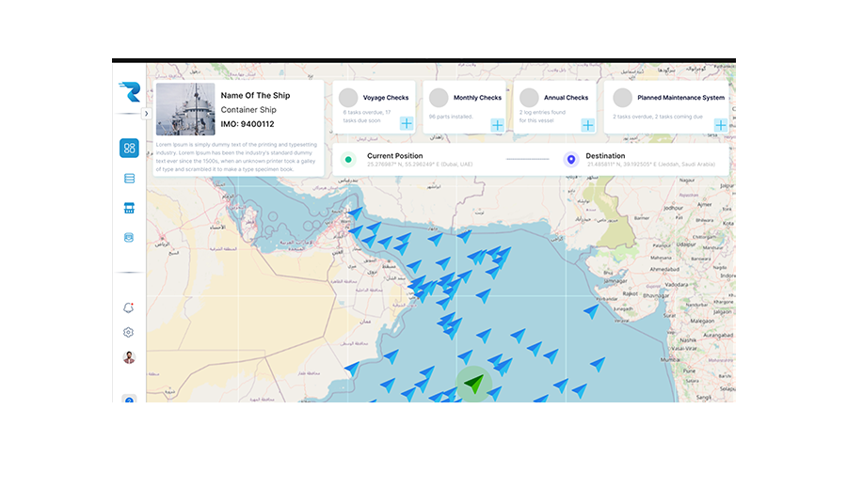Open the store icon in sidebar

[x=129, y=208]
